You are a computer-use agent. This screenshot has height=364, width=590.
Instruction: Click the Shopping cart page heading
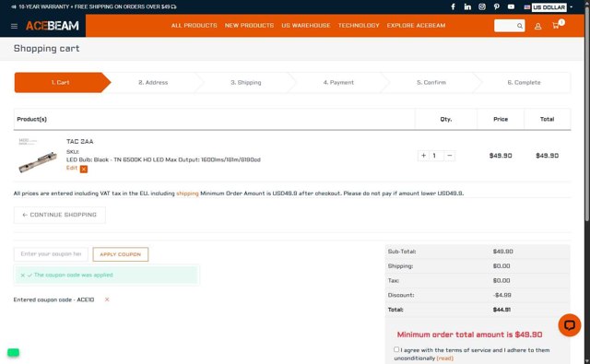coord(47,49)
